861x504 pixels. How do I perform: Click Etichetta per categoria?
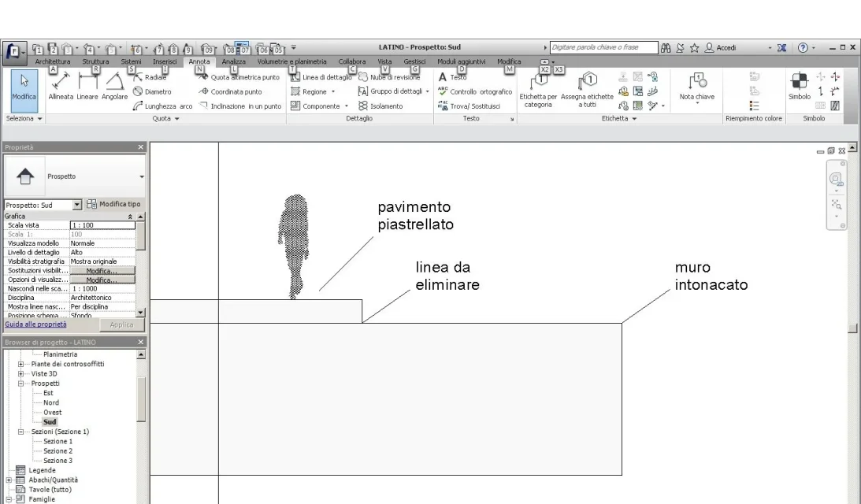tap(538, 91)
